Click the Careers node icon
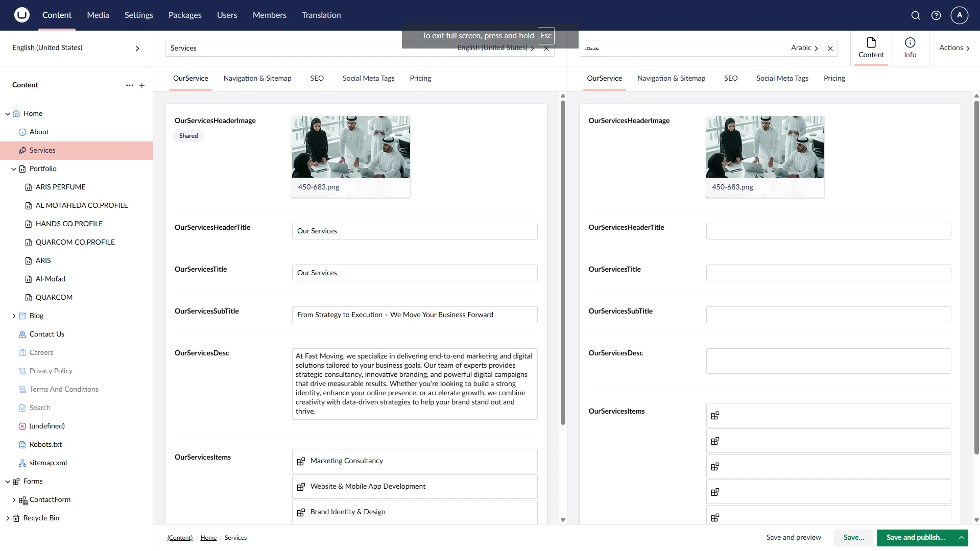Image resolution: width=980 pixels, height=551 pixels. (x=22, y=353)
